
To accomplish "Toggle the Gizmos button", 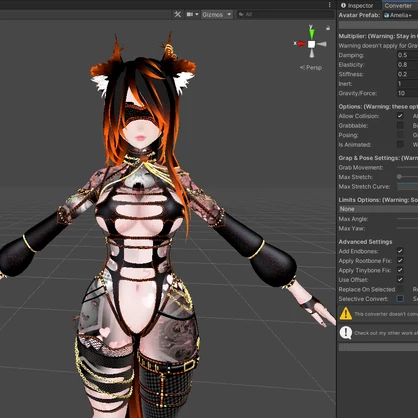I will (x=213, y=15).
